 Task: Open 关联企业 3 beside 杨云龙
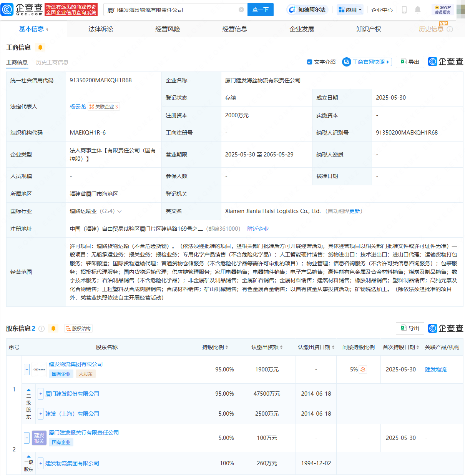pos(104,107)
